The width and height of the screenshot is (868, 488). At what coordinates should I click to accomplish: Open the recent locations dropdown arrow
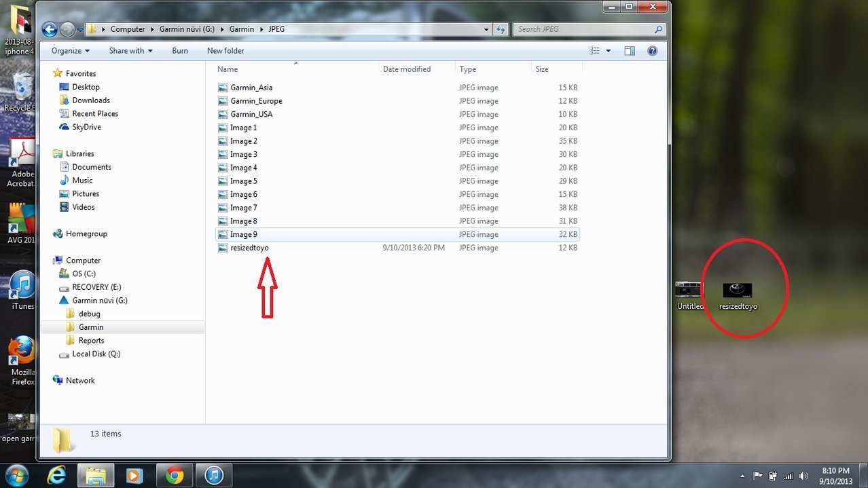tap(80, 30)
